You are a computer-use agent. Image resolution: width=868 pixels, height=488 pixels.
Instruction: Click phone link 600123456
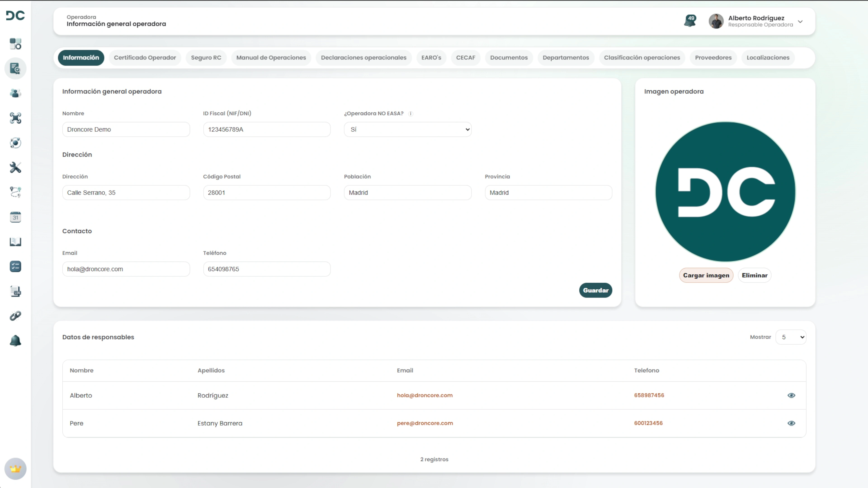click(648, 423)
